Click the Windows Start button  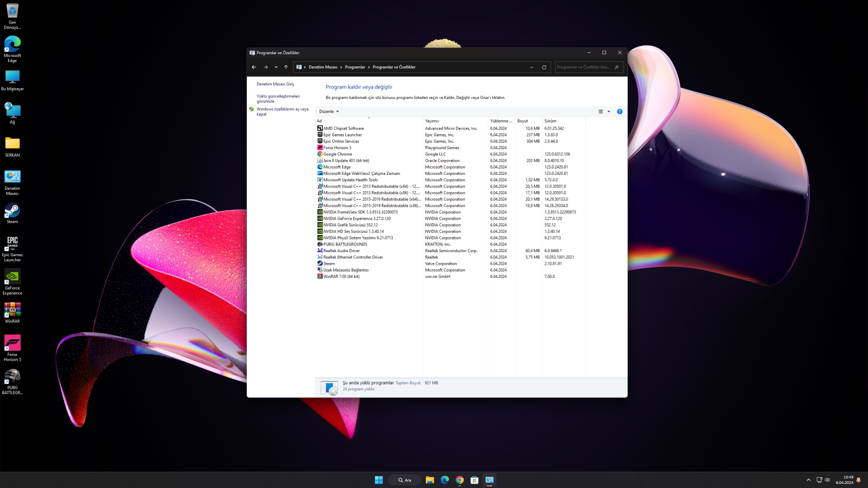click(379, 480)
